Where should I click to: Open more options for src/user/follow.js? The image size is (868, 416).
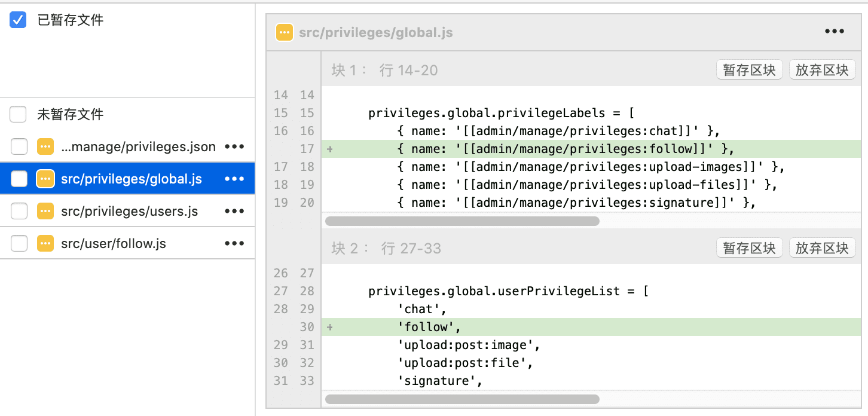[234, 243]
